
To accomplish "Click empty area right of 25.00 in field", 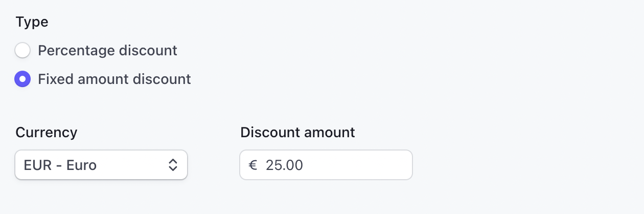I will click(x=358, y=165).
